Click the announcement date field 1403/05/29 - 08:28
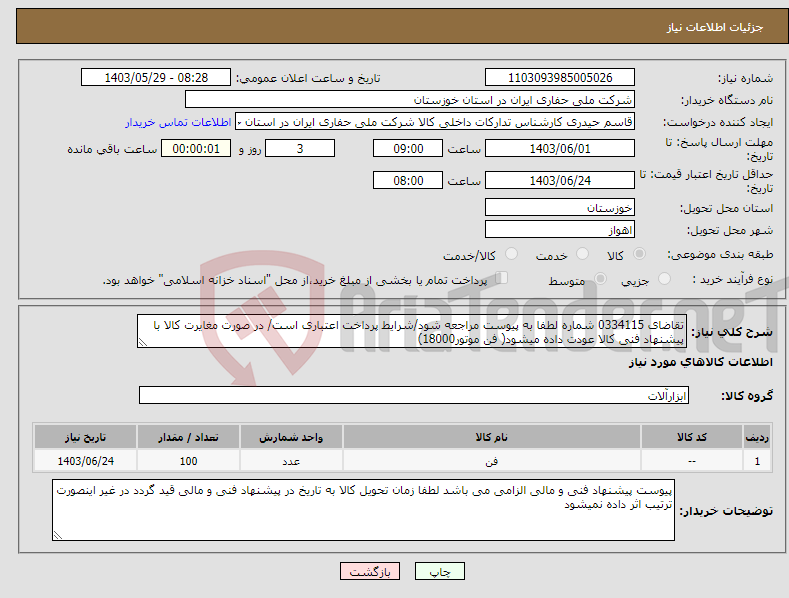 coord(156,78)
